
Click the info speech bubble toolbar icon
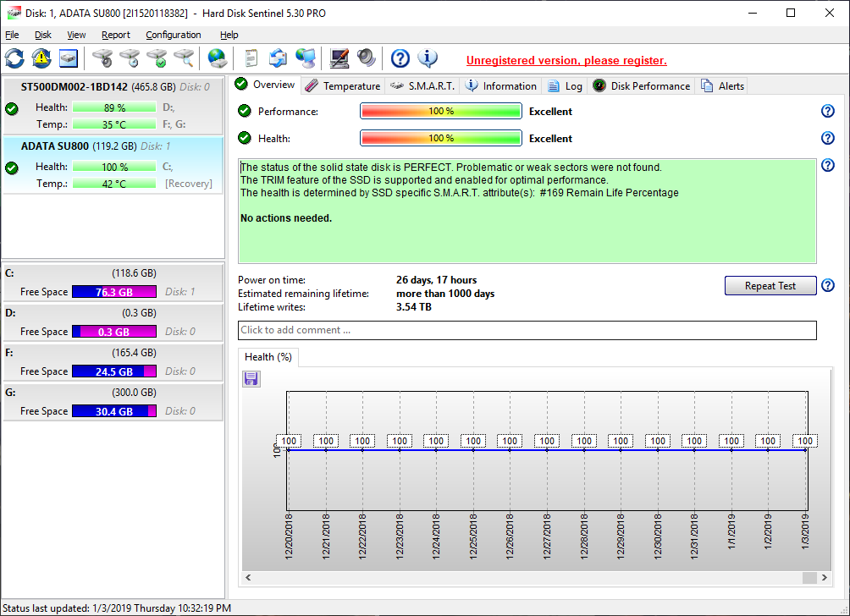pos(428,58)
